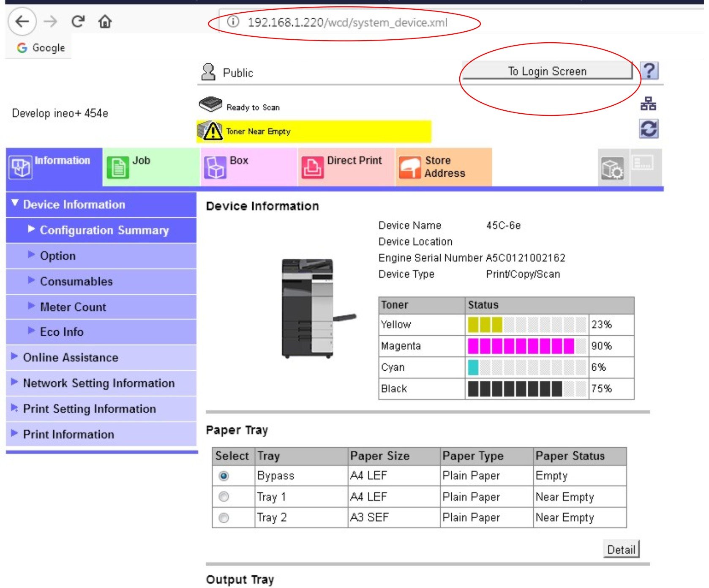Image resolution: width=709 pixels, height=588 pixels.
Task: Open the Option sidebar entry
Action: pos(101,256)
